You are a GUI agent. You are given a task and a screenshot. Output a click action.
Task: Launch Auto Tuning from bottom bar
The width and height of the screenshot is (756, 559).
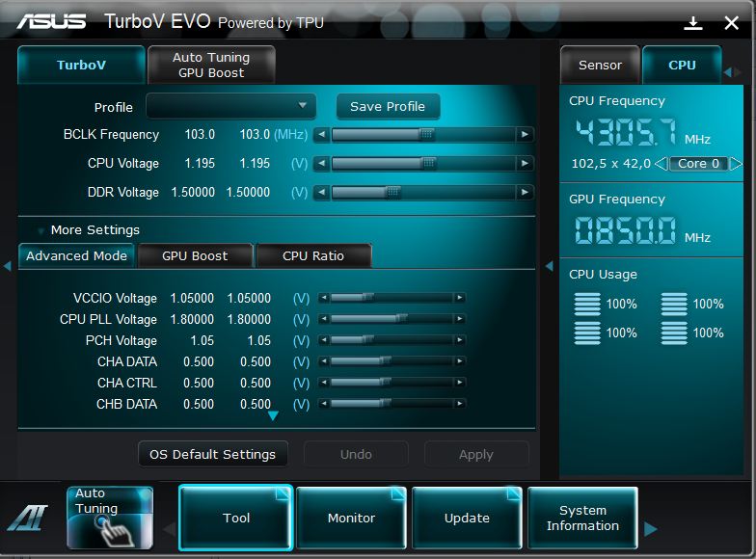[110, 519]
